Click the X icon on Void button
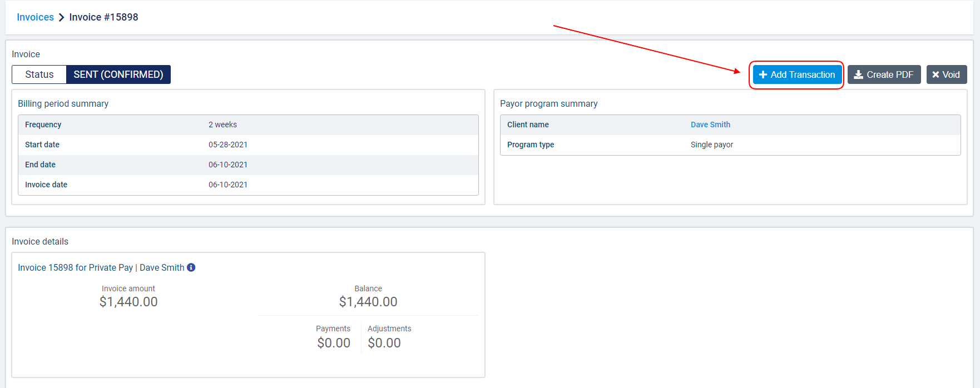This screenshot has height=388, width=980. pos(936,74)
